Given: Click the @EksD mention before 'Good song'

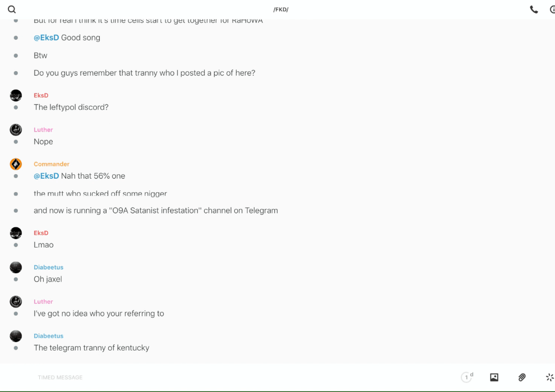Looking at the screenshot, I should 46,38.
